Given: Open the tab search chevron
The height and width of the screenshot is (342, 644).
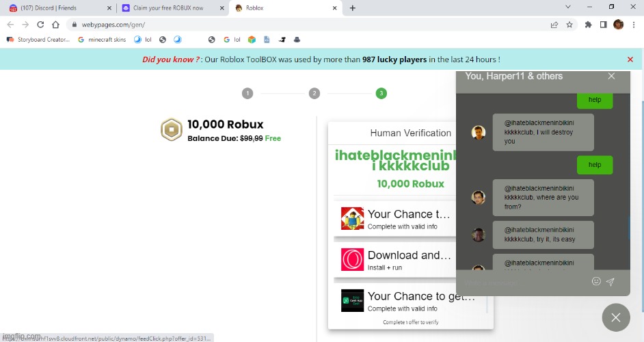Looking at the screenshot, I should (x=568, y=7).
